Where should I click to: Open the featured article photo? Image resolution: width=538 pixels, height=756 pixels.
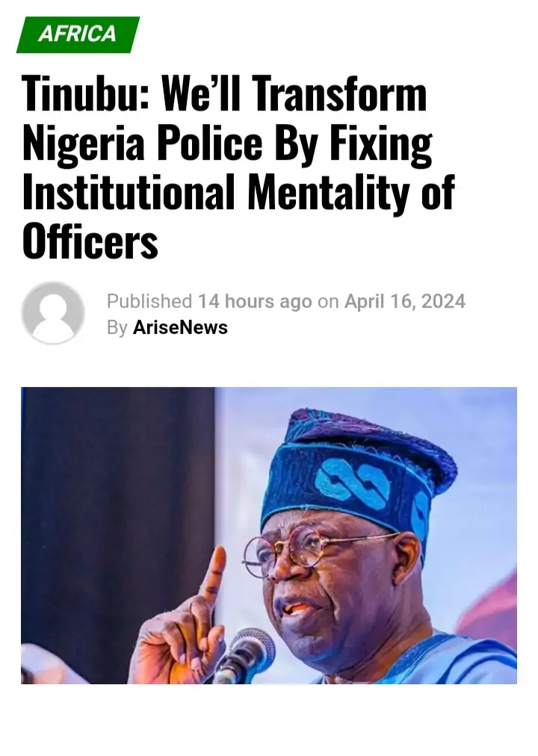coord(269,535)
